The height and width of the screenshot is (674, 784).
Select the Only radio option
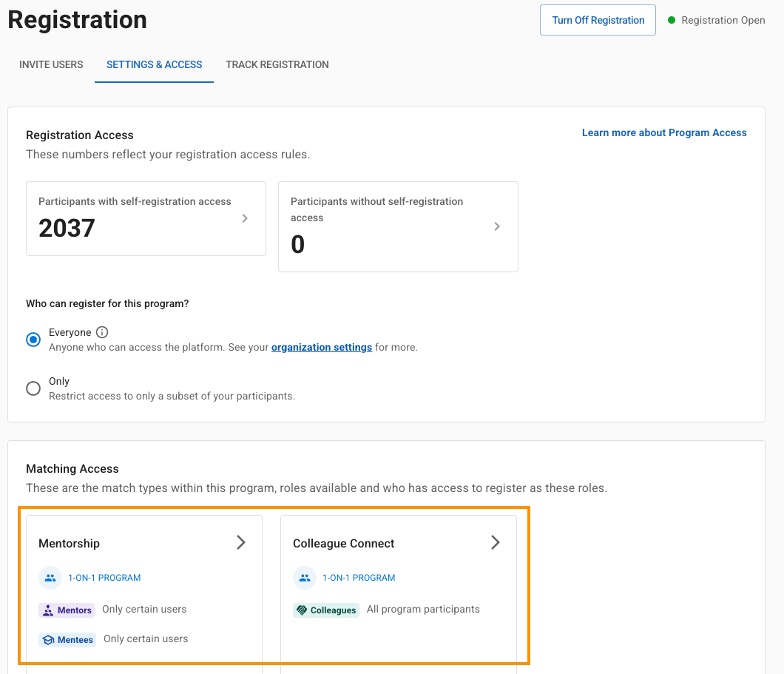click(x=33, y=388)
